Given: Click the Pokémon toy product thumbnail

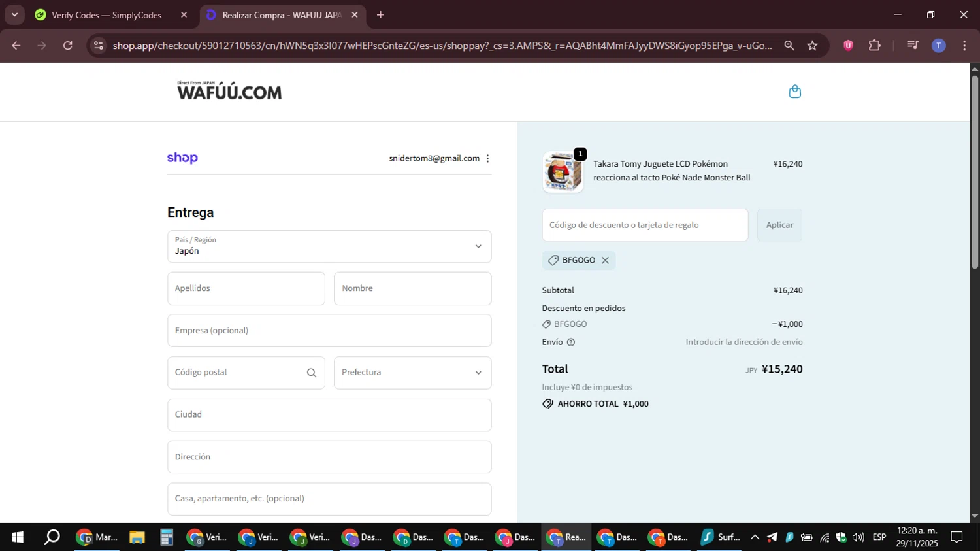Looking at the screenshot, I should [563, 173].
